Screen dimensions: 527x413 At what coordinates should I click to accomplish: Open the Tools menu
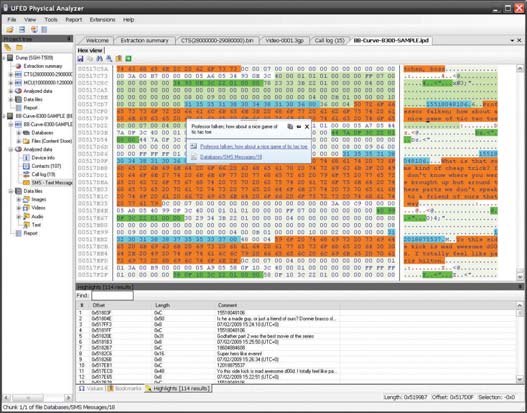(x=51, y=19)
